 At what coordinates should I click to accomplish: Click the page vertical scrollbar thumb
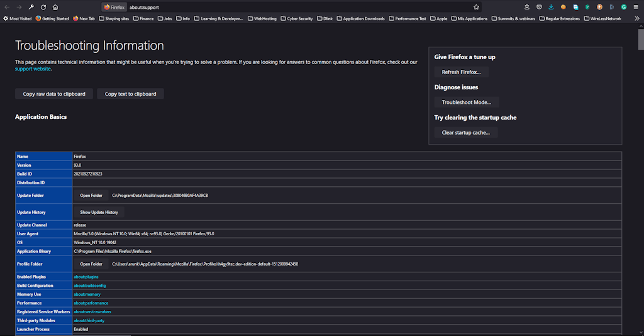(641, 40)
